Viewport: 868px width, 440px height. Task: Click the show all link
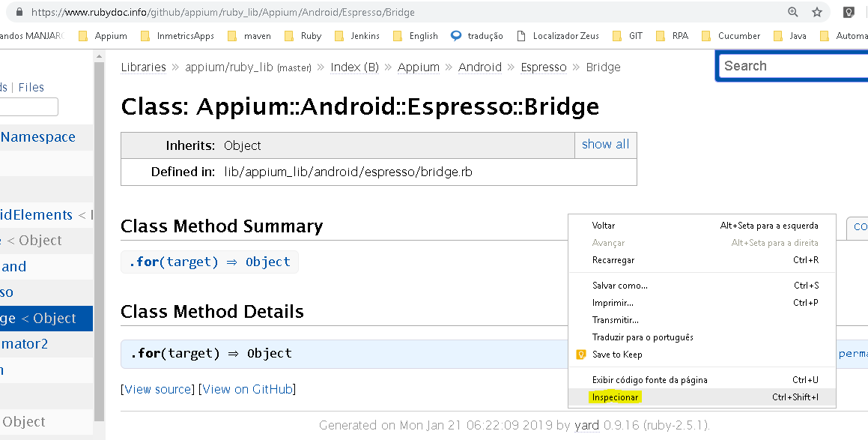[x=606, y=144]
